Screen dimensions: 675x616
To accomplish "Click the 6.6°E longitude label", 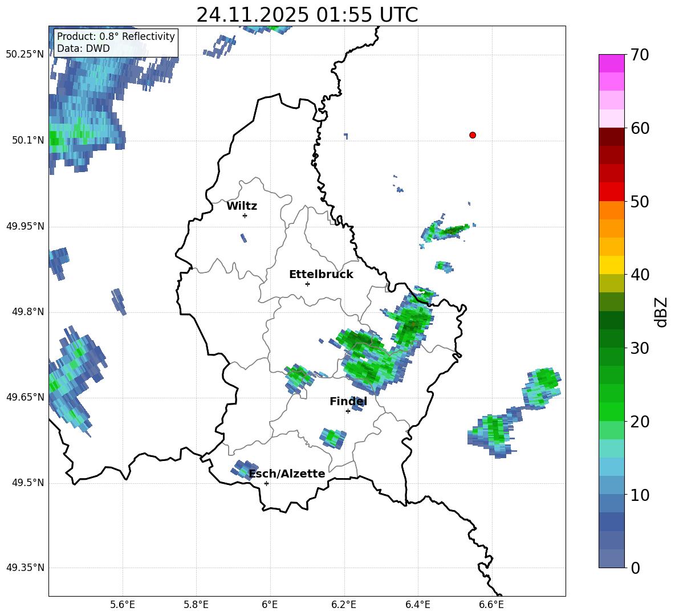I will click(491, 605).
